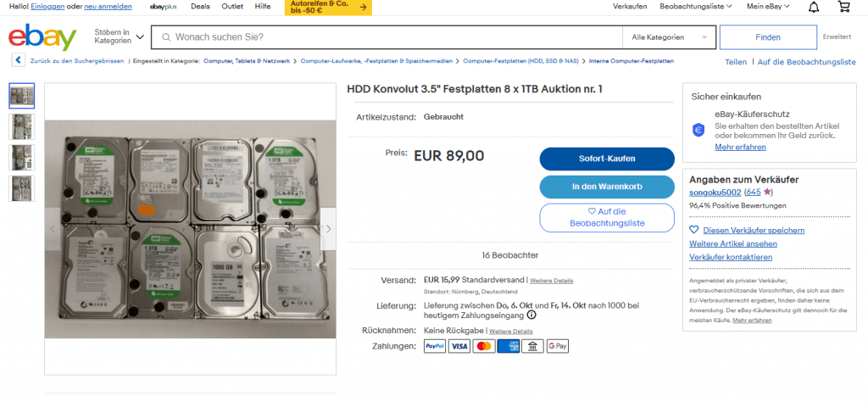The image size is (868, 402).
Task: Open the Deals menu item
Action: pos(201,7)
